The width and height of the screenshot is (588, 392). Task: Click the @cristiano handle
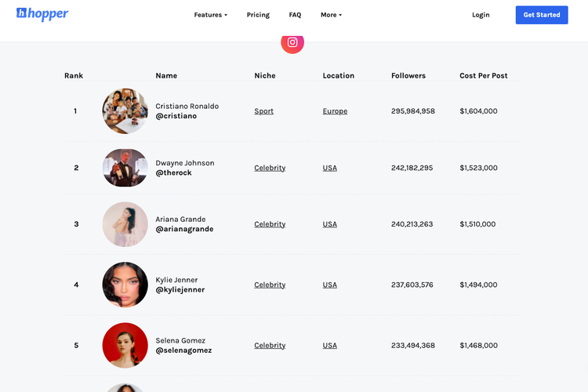176,116
